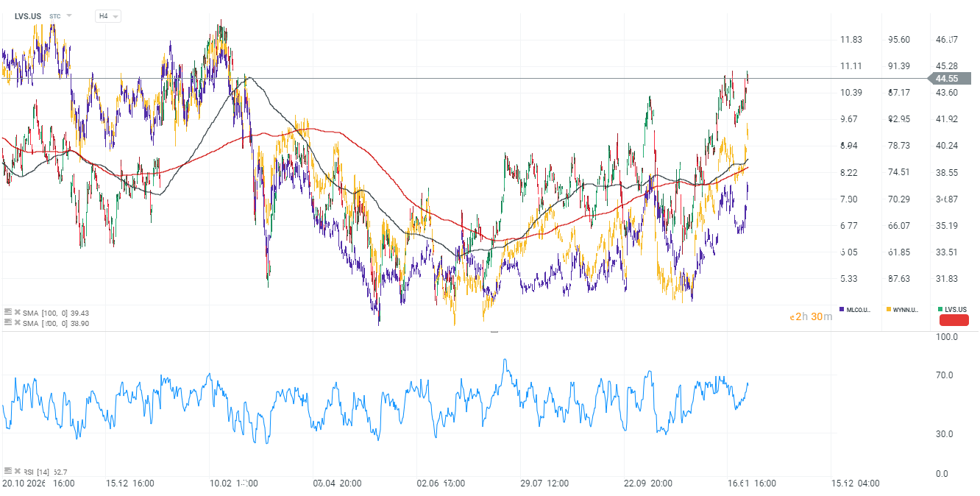Remove the RSI [14] indicator
Viewport: 980px width, 496px height.
point(16,470)
